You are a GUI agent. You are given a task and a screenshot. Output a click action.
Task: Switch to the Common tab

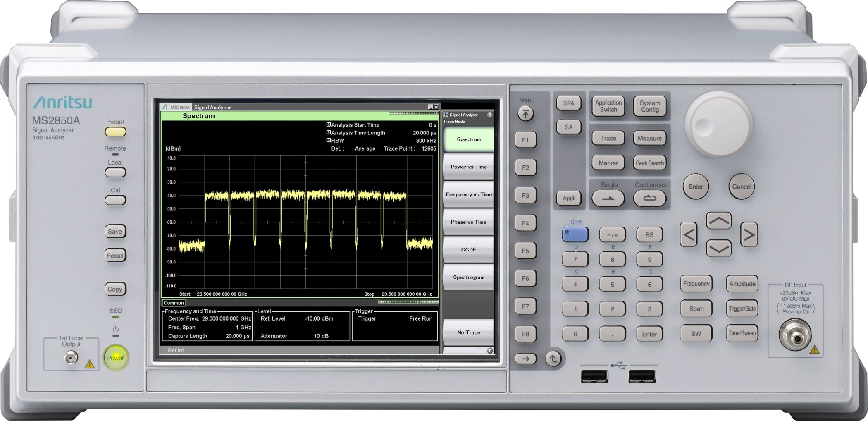174,303
